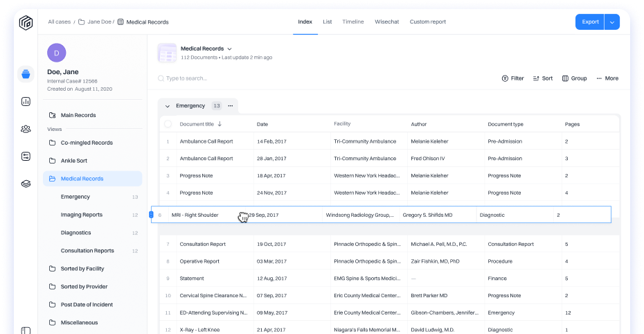Switch to the Timeline tab
644x334 pixels.
[x=353, y=21]
